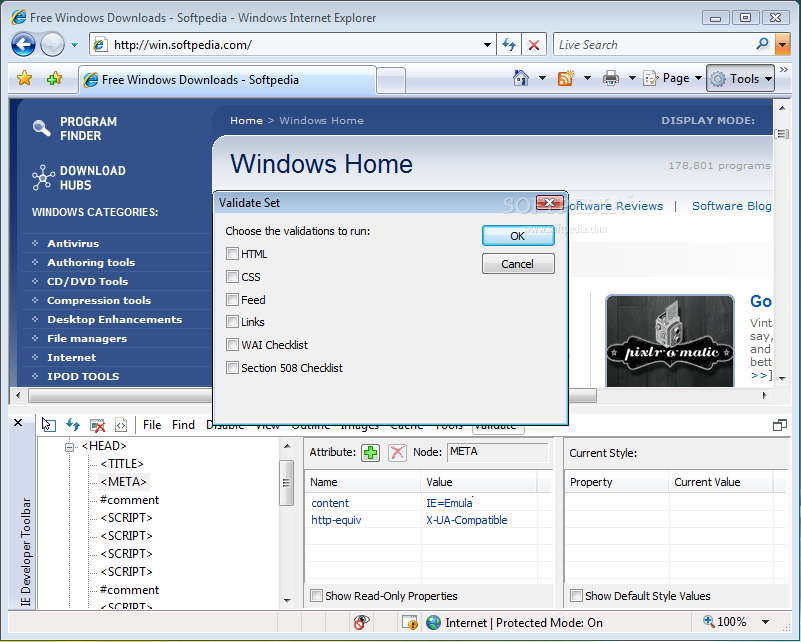Stop loading with the red X icon
This screenshot has height=642, width=801.
coord(534,45)
